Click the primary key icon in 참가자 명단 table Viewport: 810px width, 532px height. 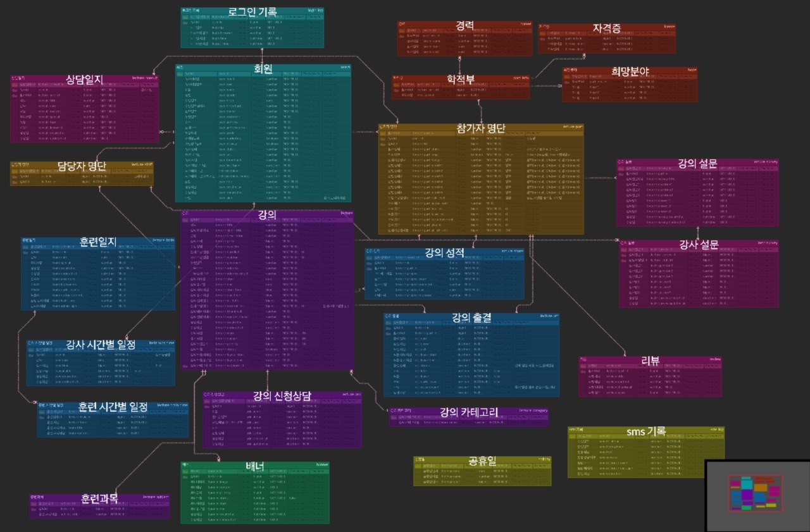click(383, 133)
